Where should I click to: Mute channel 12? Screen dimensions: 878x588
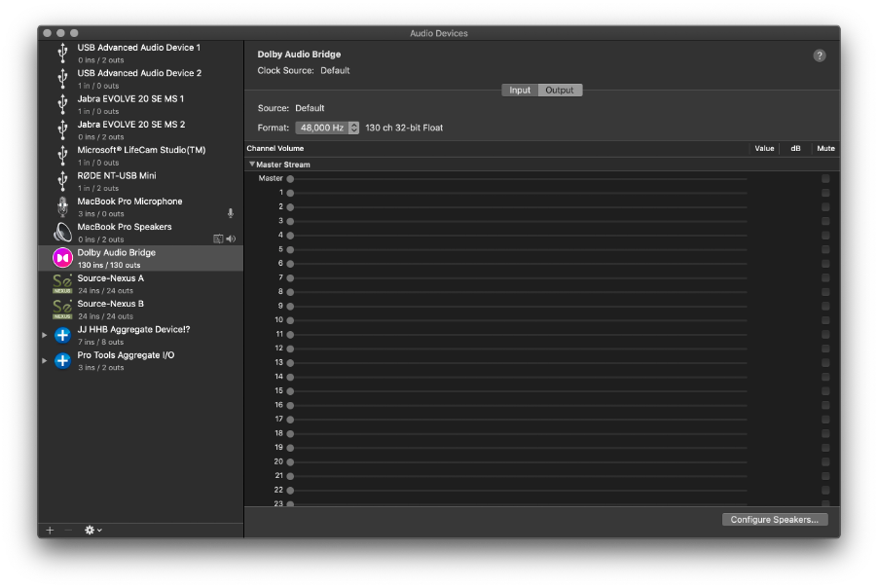[825, 349]
